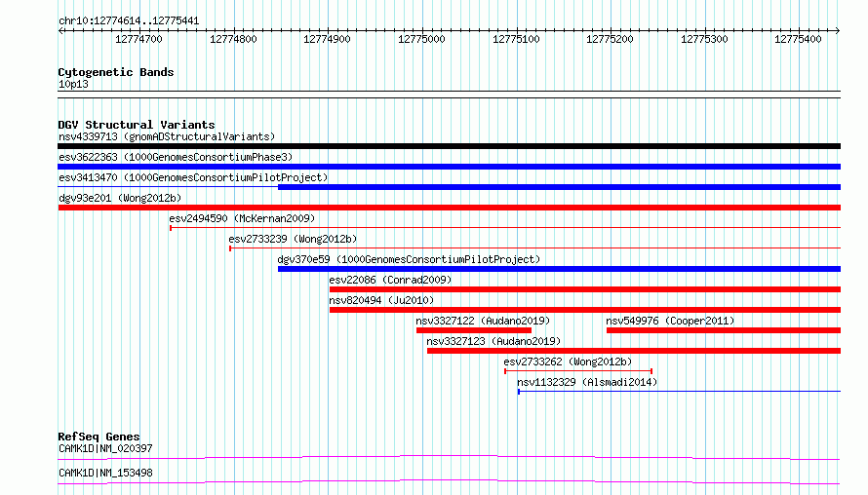Click the nsv4339713 gnomAD structural variant label

(167, 136)
